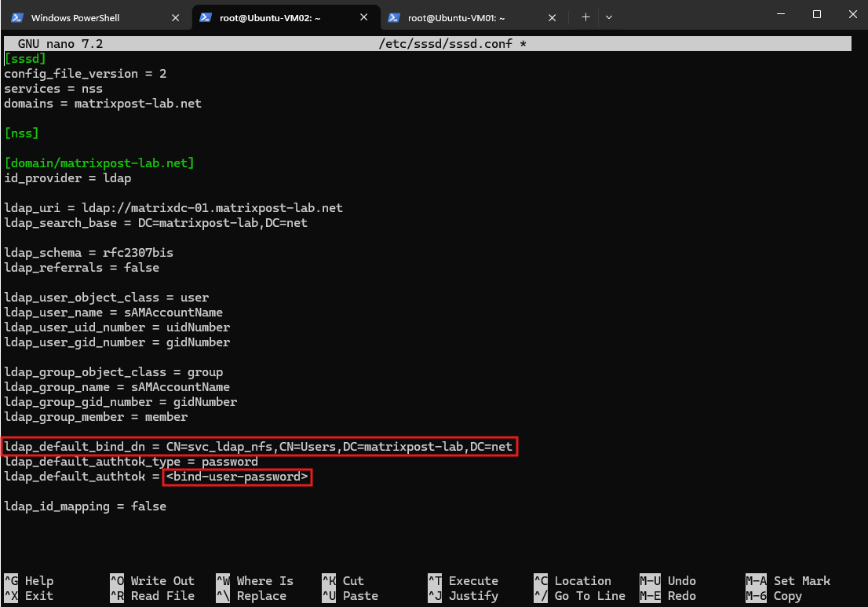
Task: Close the root@Ubuntu-VM01 tab
Action: pyautogui.click(x=552, y=18)
